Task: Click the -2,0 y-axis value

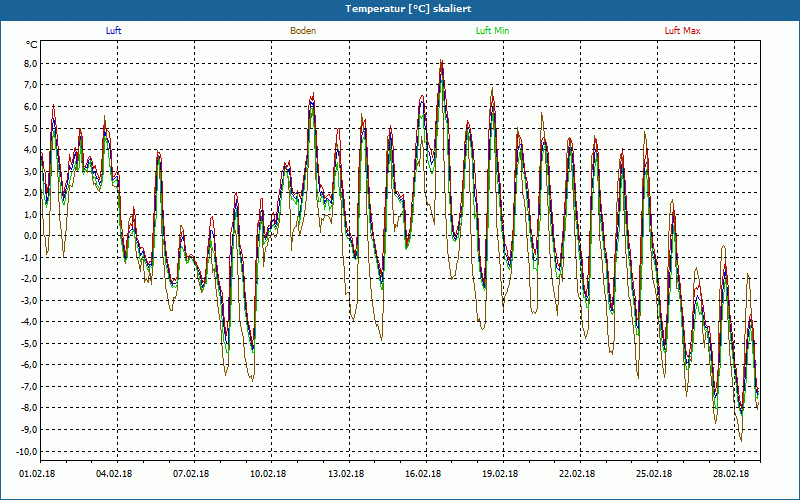Action: tap(28, 279)
